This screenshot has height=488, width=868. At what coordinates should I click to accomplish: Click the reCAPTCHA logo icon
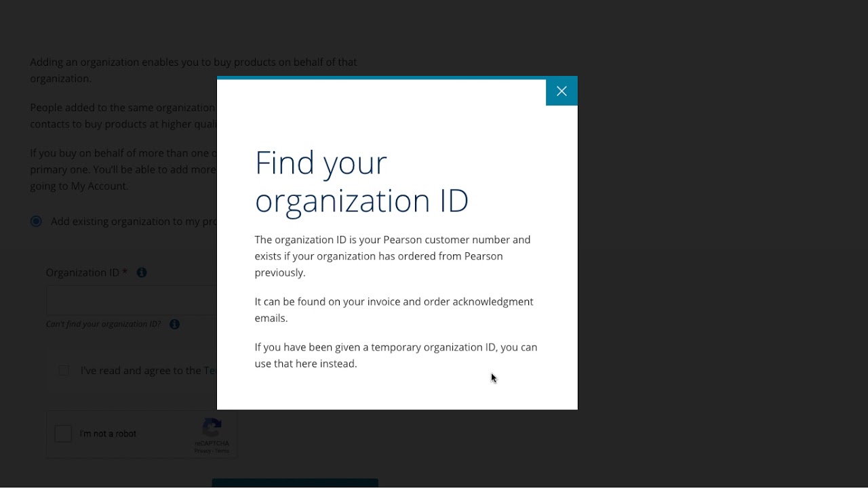point(212,428)
